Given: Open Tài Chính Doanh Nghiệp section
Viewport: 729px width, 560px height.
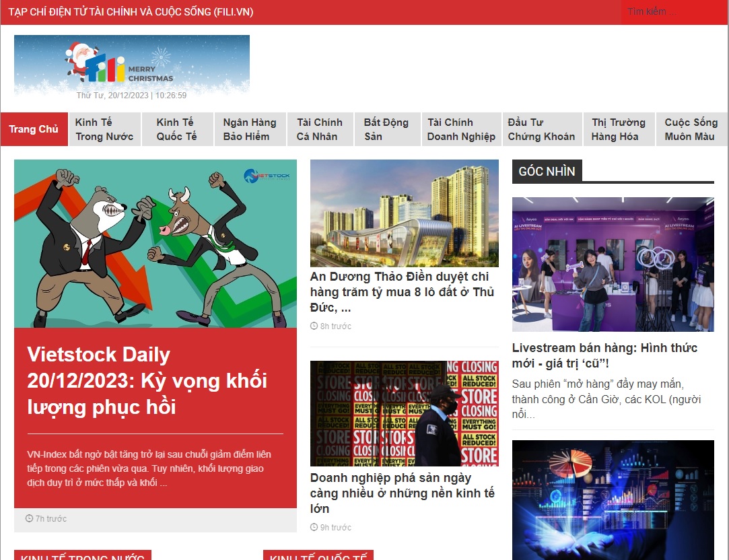Looking at the screenshot, I should (x=461, y=129).
